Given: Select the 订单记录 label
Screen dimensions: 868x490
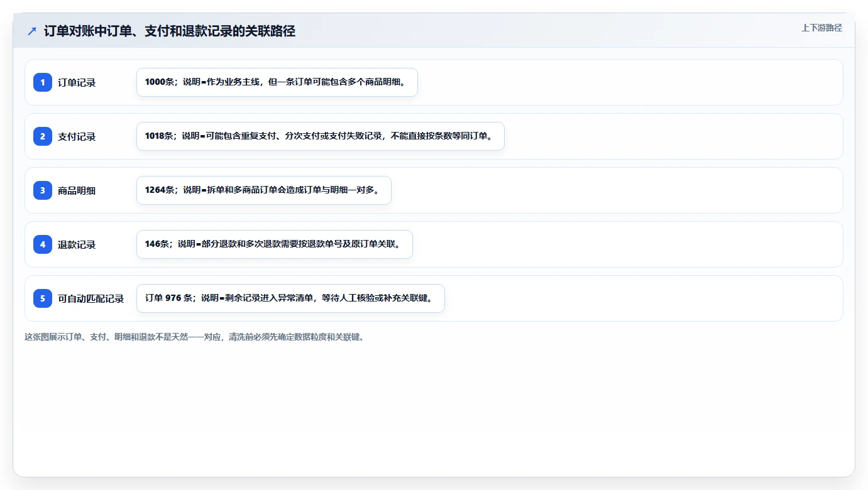Looking at the screenshot, I should (x=77, y=83).
